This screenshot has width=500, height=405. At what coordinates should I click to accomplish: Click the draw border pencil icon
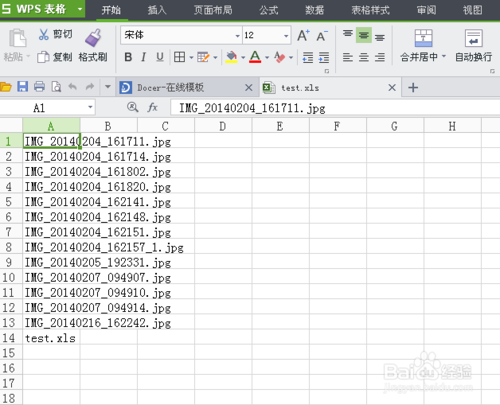click(x=203, y=57)
